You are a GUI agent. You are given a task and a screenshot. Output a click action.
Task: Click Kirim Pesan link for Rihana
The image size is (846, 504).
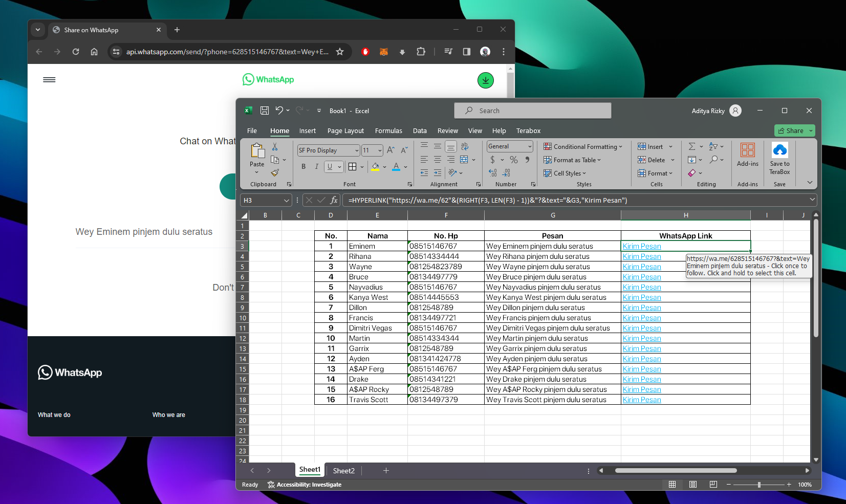click(642, 257)
